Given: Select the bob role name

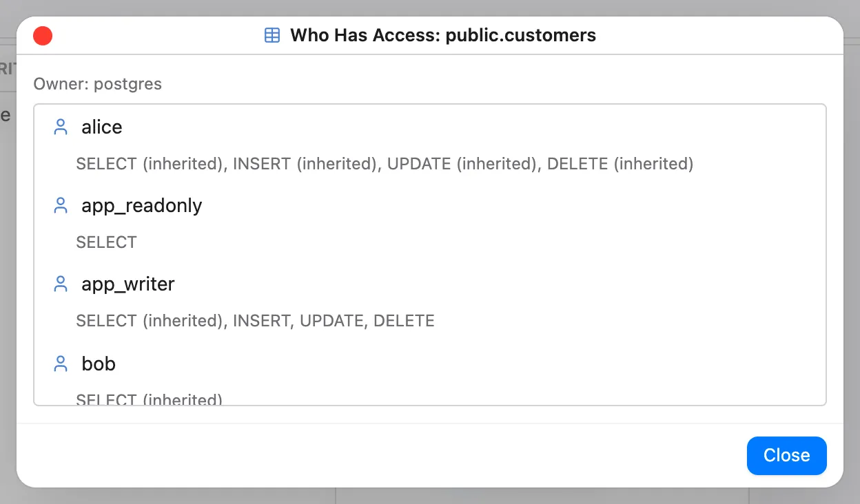Looking at the screenshot, I should point(99,364).
